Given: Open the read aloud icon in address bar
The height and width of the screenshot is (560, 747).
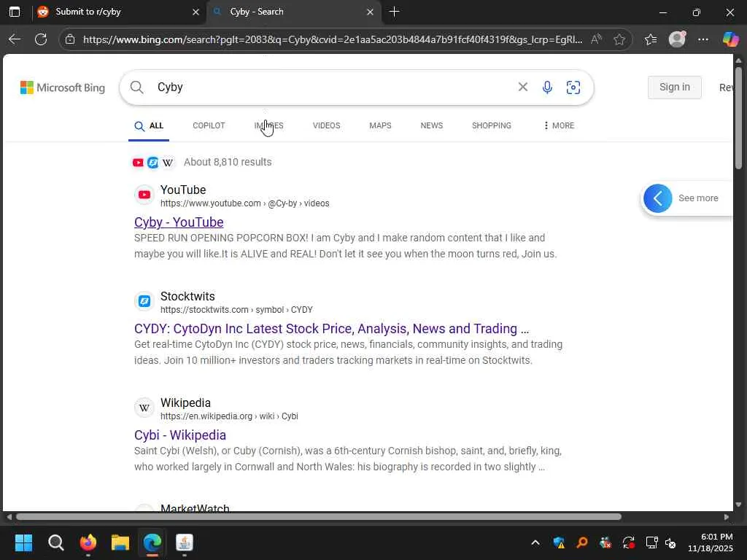Looking at the screenshot, I should (596, 39).
